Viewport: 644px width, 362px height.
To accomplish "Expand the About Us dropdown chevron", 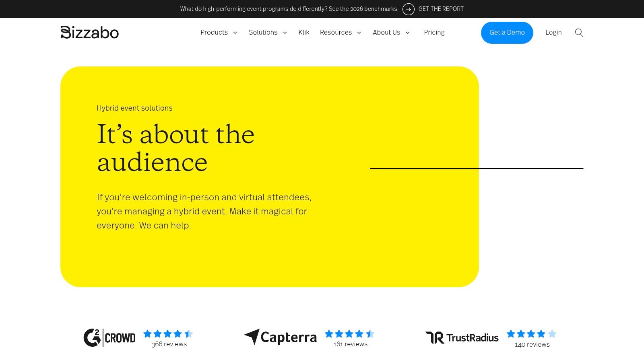I will (x=408, y=33).
